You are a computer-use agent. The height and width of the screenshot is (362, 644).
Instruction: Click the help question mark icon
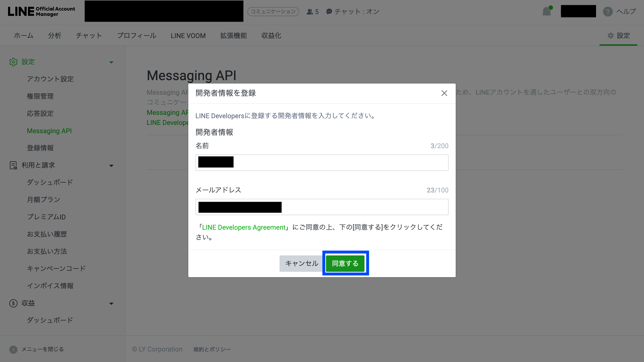click(x=608, y=11)
